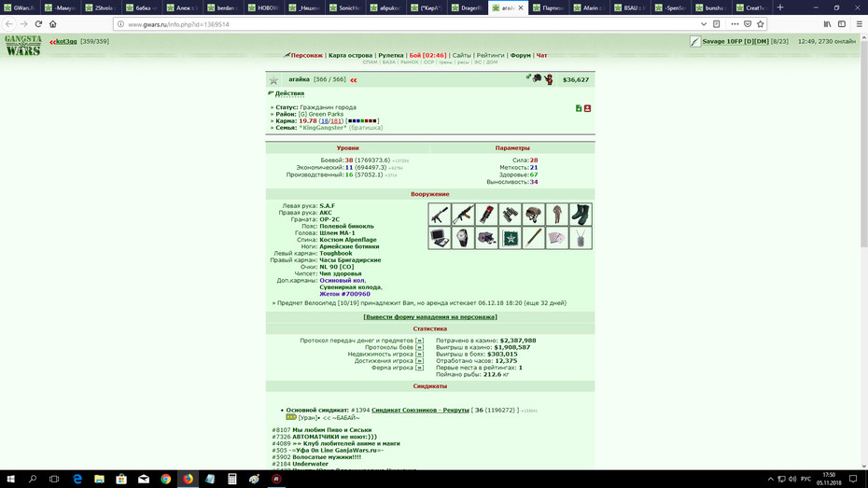Click the Вывести форму нападения на персонажа link
Screen dimensions: 868x488
click(x=430, y=317)
